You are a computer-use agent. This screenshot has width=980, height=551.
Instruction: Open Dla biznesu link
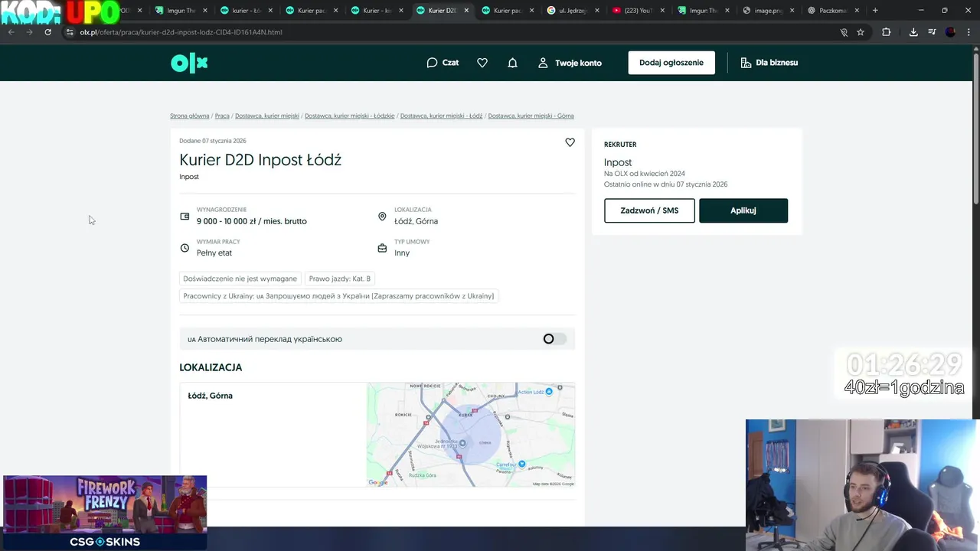[x=769, y=63]
